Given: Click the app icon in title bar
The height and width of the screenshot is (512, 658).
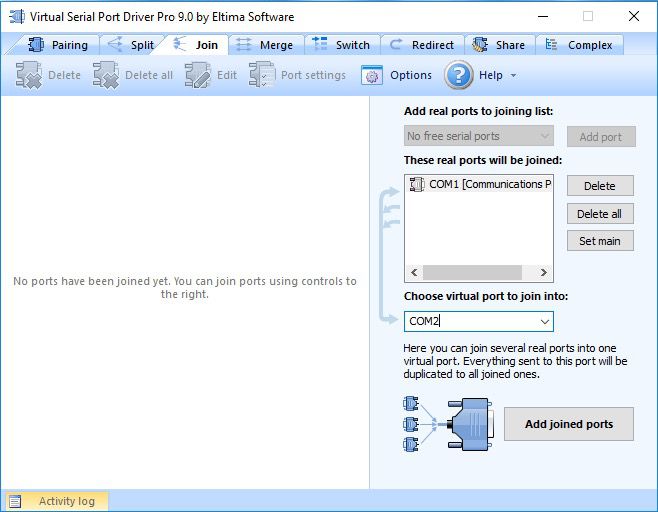Looking at the screenshot, I should click(x=17, y=17).
